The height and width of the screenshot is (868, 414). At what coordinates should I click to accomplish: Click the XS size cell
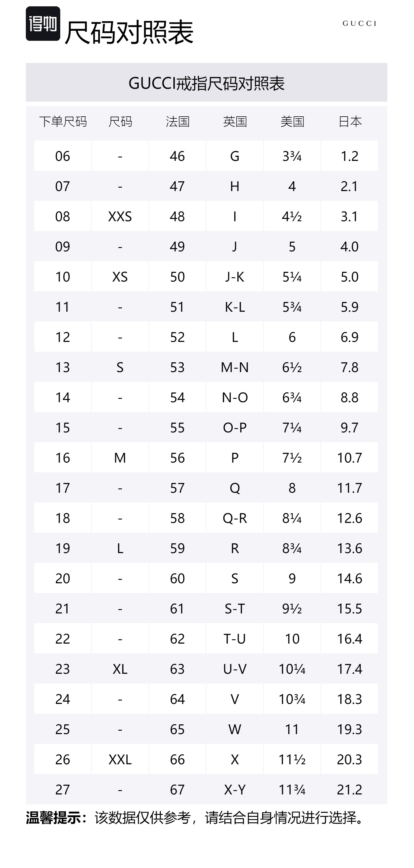[120, 277]
